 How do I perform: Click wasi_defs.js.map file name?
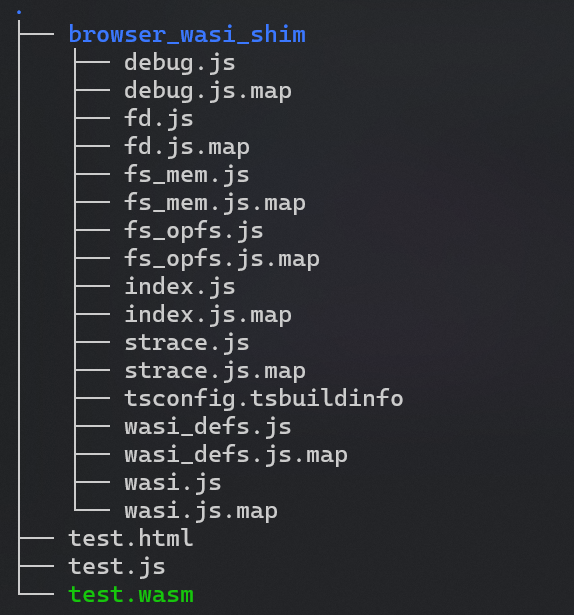tap(236, 455)
